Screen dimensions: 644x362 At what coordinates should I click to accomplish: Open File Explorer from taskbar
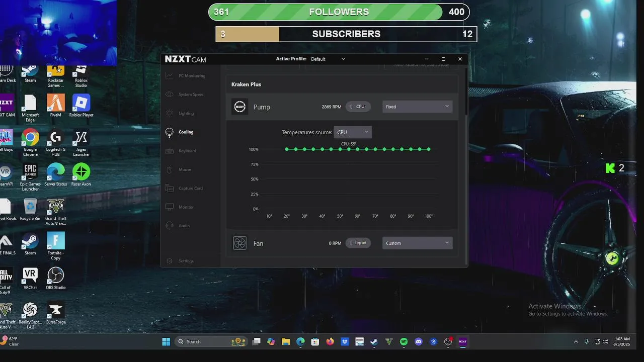click(286, 342)
